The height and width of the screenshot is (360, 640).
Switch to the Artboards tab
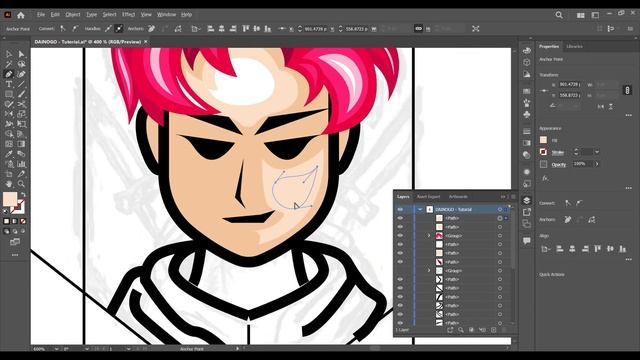pyautogui.click(x=458, y=197)
